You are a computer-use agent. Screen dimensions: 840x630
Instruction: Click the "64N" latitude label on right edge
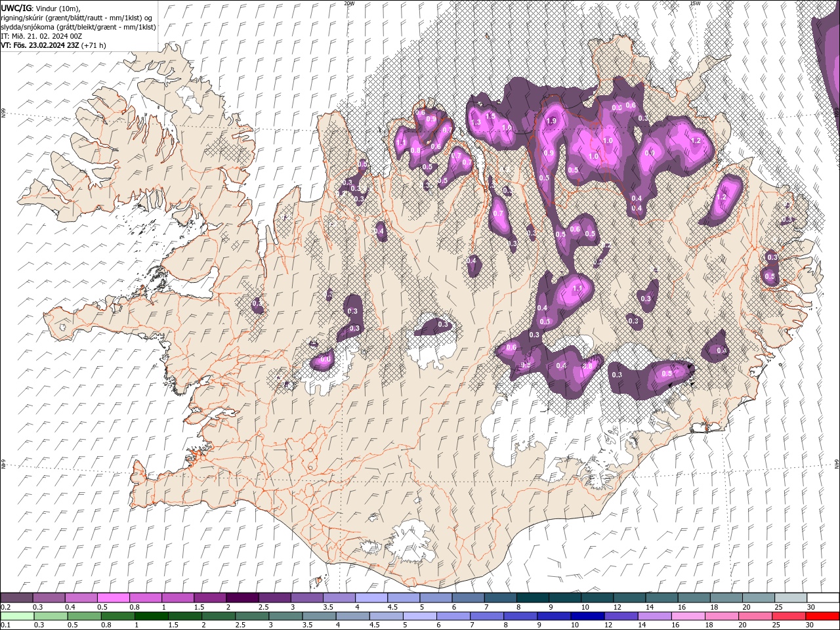coord(837,463)
